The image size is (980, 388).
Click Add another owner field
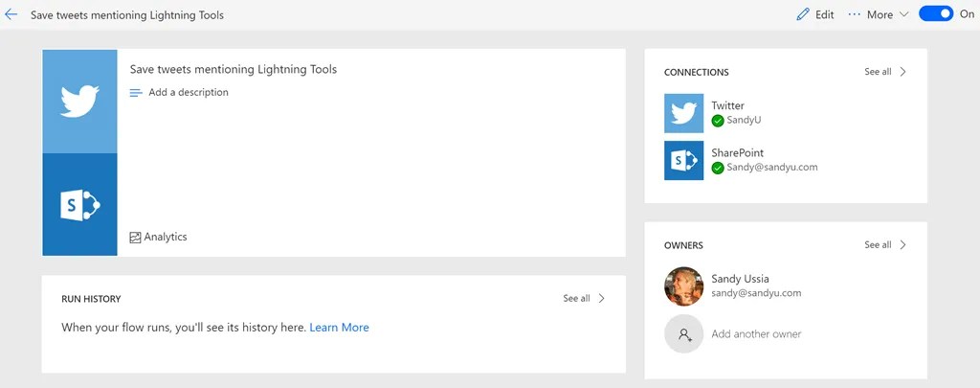pyautogui.click(x=756, y=334)
